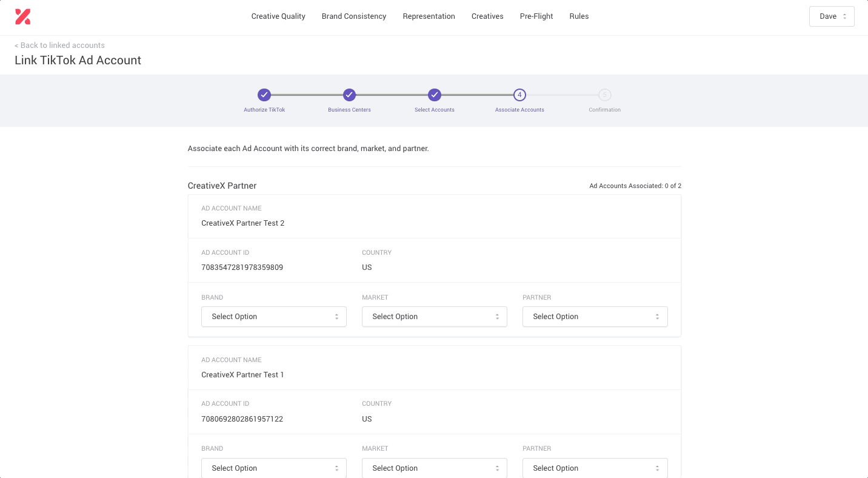Click the Business Centers step checkmark
This screenshot has width=868, height=478.
[x=349, y=95]
